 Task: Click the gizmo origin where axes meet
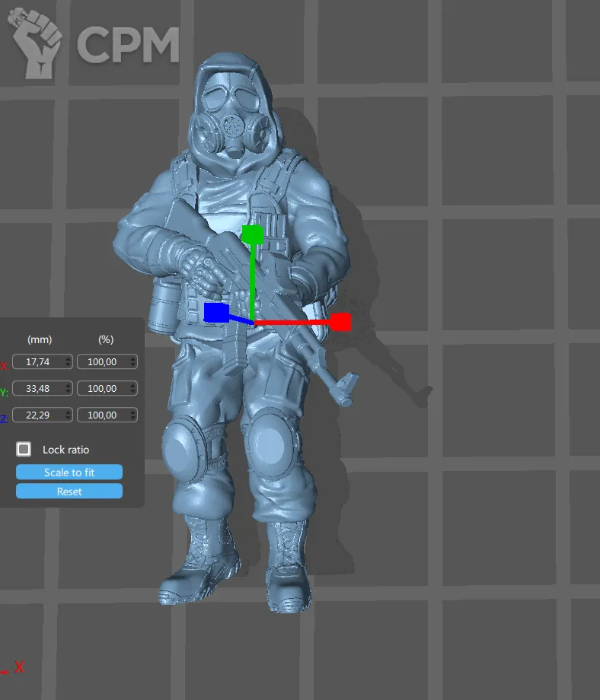coord(254,323)
